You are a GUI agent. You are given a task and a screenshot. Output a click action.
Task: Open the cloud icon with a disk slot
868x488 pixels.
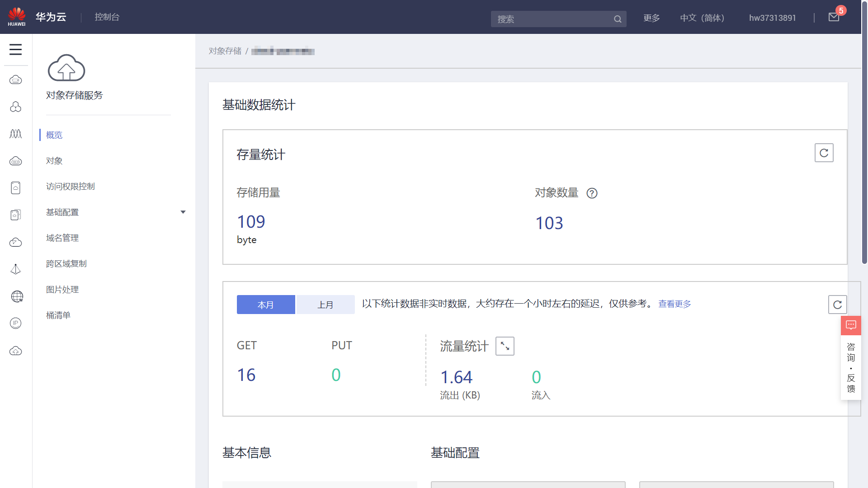tap(16, 161)
